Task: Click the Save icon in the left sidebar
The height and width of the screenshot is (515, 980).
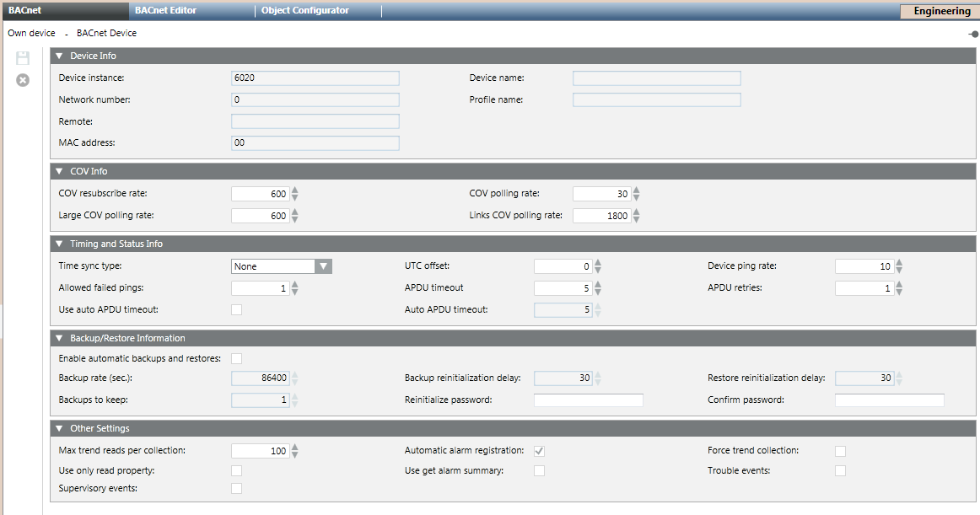Action: (x=22, y=57)
